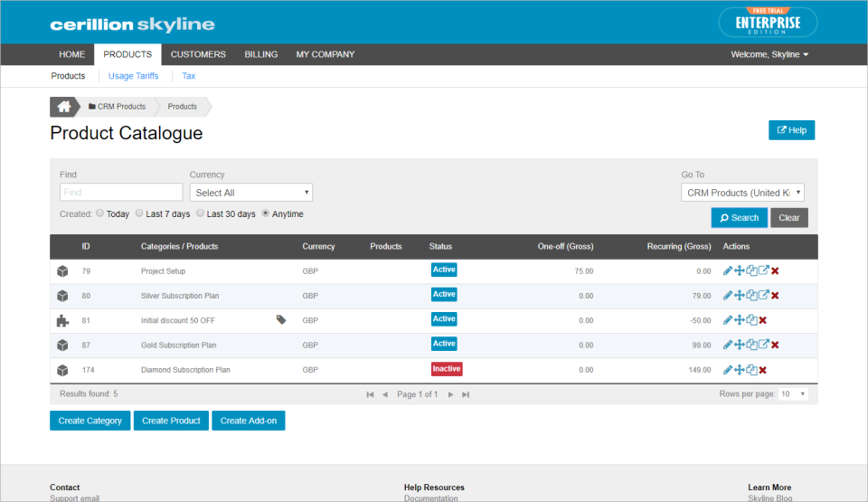Copy the Initial discount 50 OFF product
The image size is (868, 502).
[x=751, y=319]
